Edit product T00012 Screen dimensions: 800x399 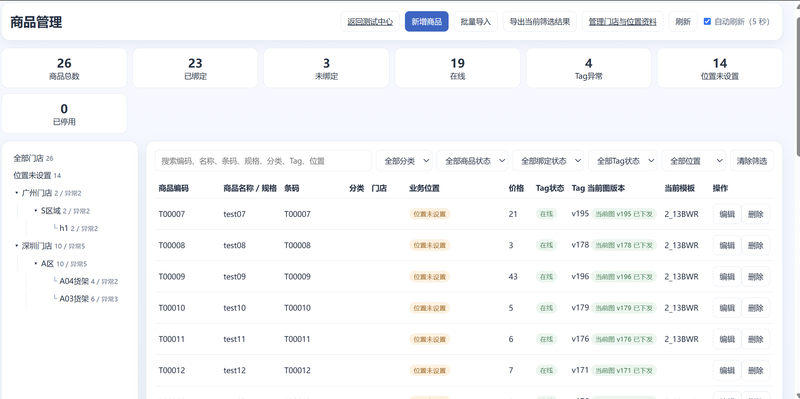pos(727,370)
